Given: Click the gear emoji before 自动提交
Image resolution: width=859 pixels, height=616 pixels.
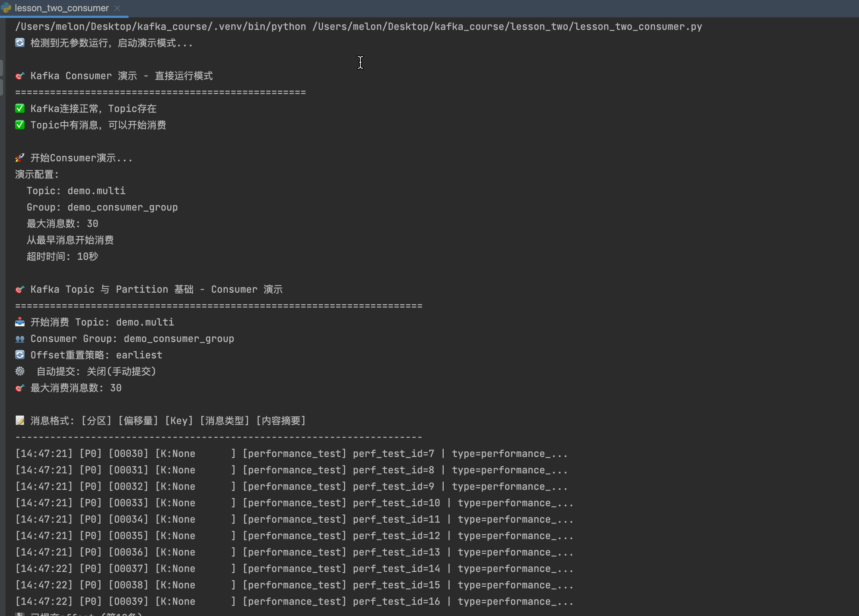Looking at the screenshot, I should (x=20, y=371).
